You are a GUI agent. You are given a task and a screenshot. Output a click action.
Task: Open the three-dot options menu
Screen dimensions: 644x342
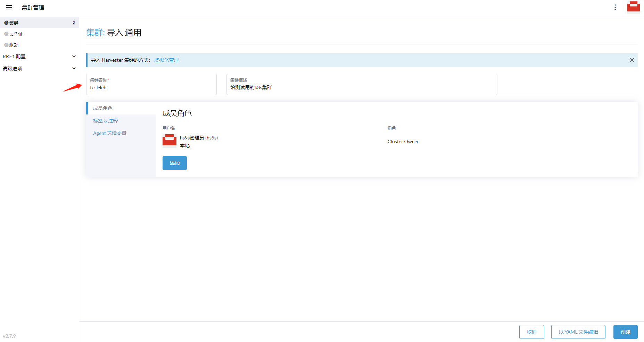pos(615,7)
